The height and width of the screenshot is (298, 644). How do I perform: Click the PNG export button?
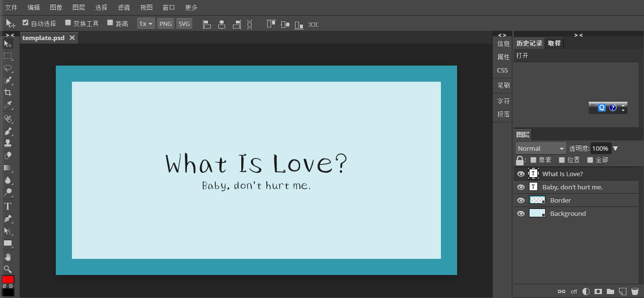point(165,23)
